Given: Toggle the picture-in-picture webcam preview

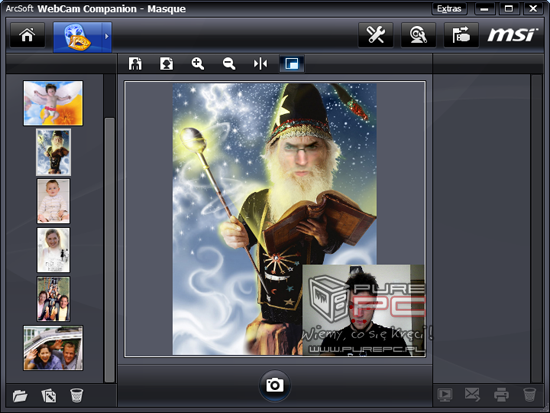Looking at the screenshot, I should (292, 64).
